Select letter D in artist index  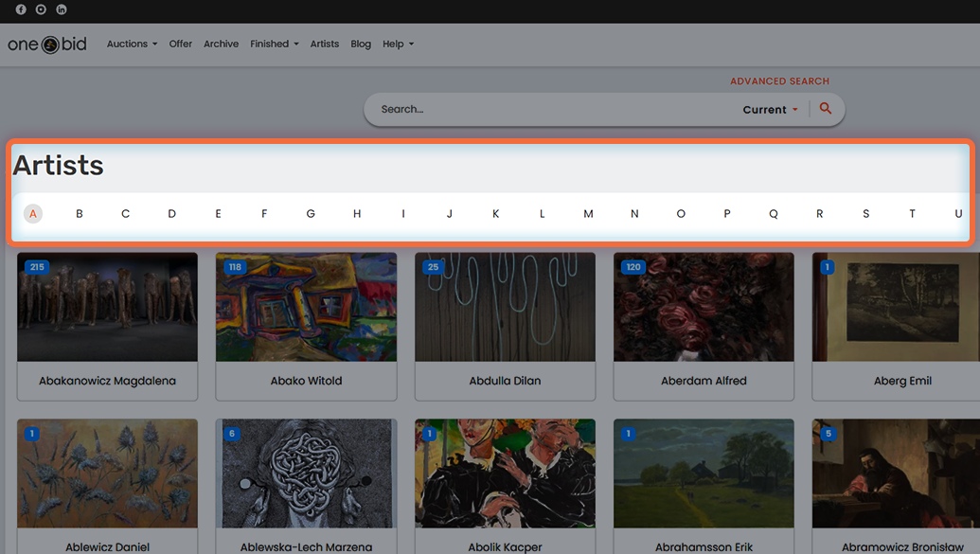[172, 214]
